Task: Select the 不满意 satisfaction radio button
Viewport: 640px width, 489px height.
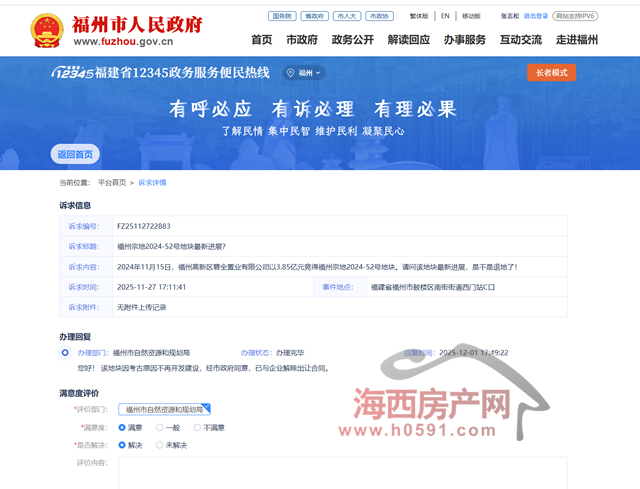Action: [x=197, y=427]
